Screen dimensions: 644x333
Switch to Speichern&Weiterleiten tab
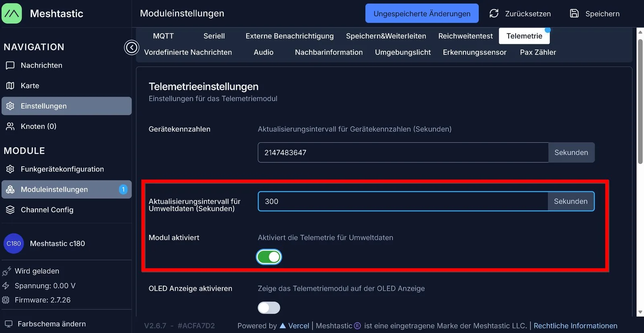tap(386, 36)
